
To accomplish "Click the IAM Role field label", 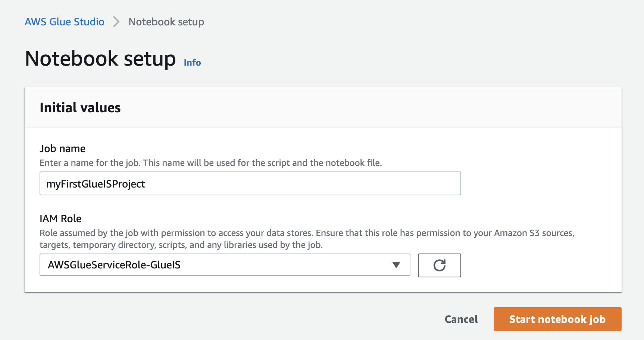I will point(60,218).
